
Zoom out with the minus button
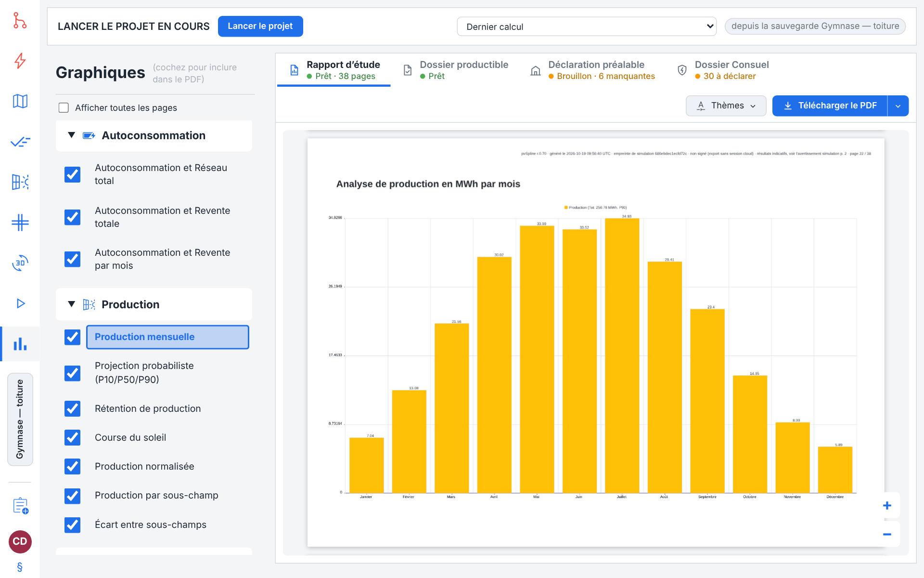pyautogui.click(x=887, y=534)
